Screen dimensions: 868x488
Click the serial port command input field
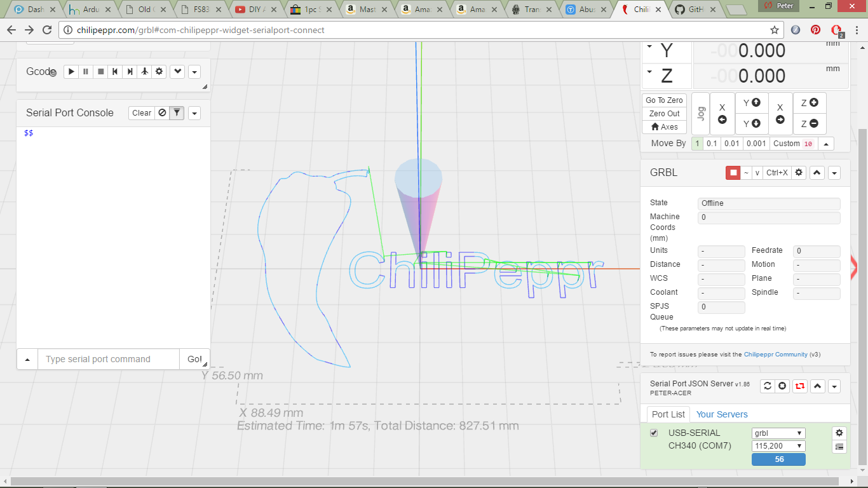[x=108, y=359]
